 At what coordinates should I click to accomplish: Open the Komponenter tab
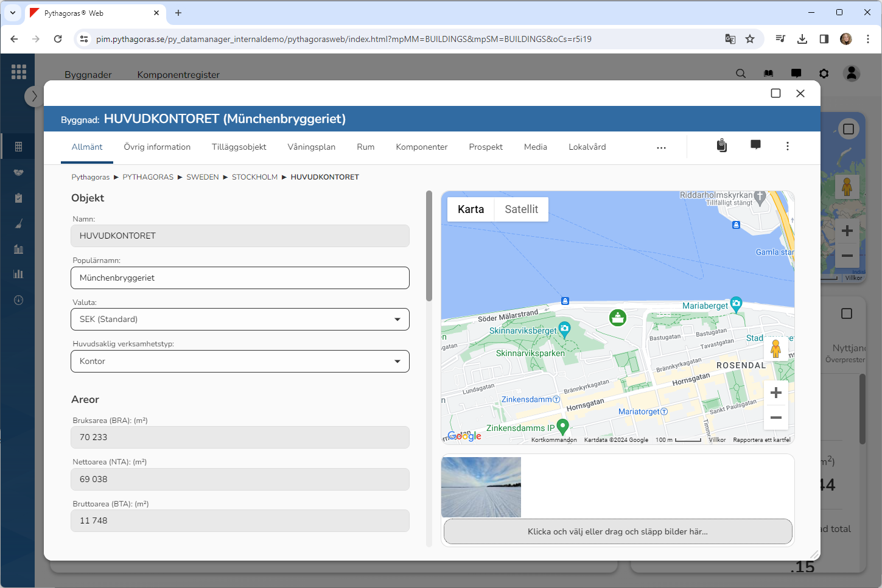(421, 147)
